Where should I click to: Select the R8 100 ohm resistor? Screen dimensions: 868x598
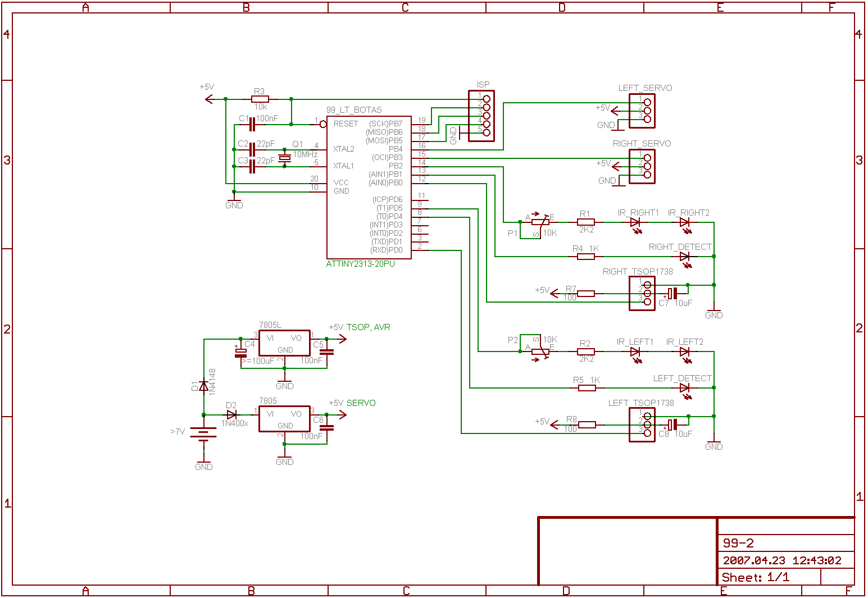tap(587, 424)
